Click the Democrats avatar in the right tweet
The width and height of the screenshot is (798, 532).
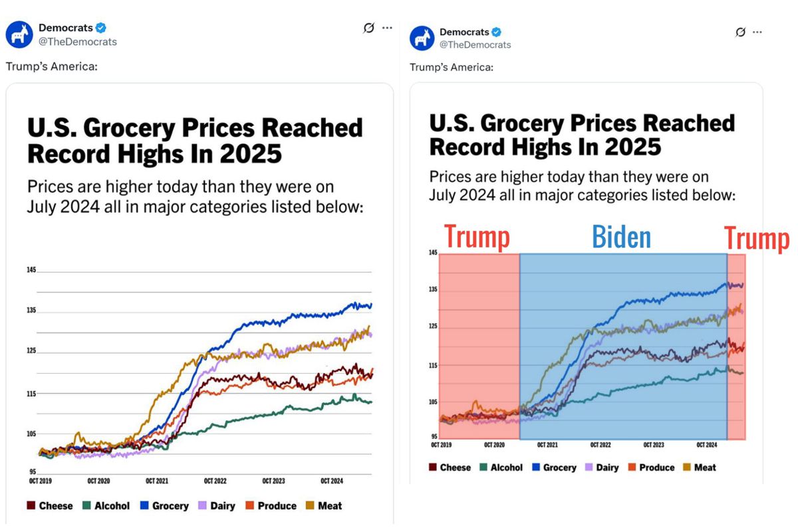pyautogui.click(x=422, y=39)
